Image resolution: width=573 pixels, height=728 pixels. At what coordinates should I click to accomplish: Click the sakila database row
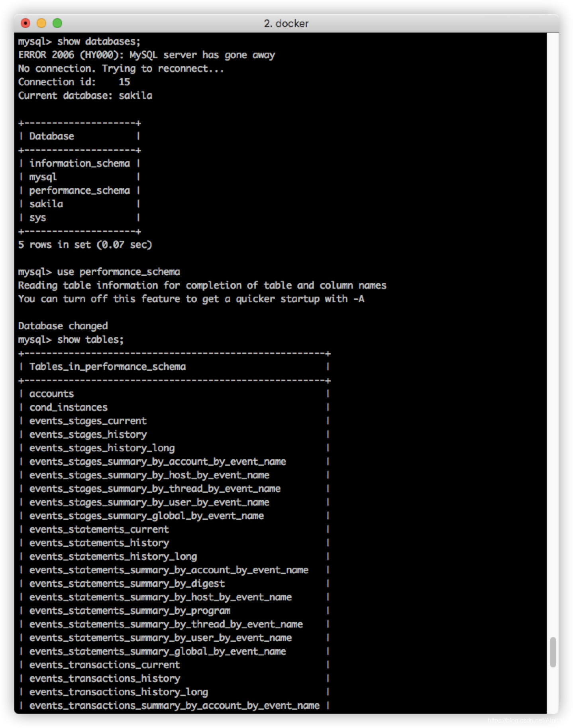tap(80, 204)
